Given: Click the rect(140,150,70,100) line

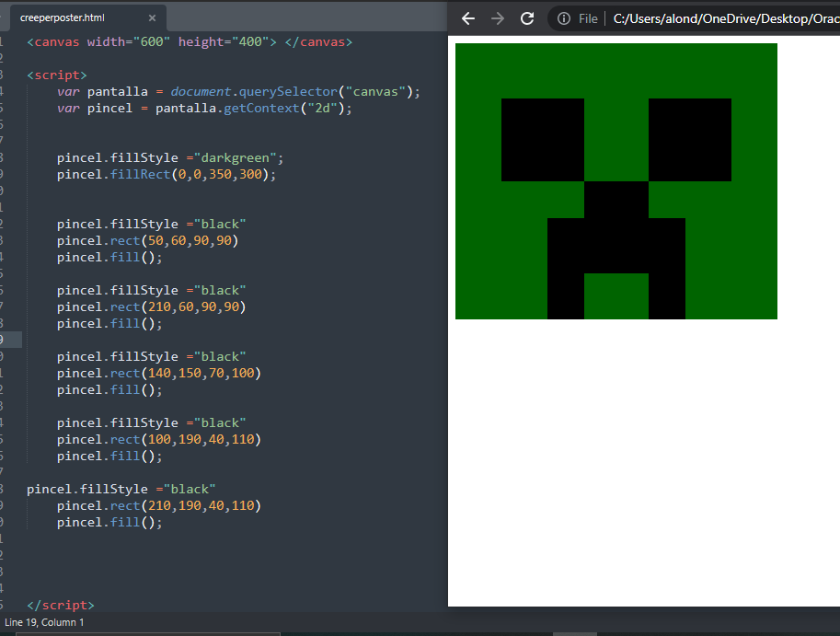Looking at the screenshot, I should tap(158, 373).
